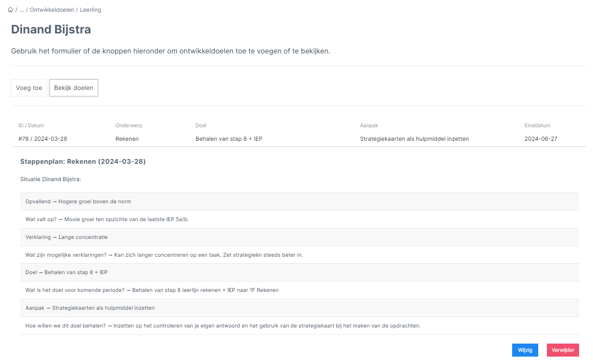Click the home icon in breadcrumb
593x364 pixels.
(10, 10)
